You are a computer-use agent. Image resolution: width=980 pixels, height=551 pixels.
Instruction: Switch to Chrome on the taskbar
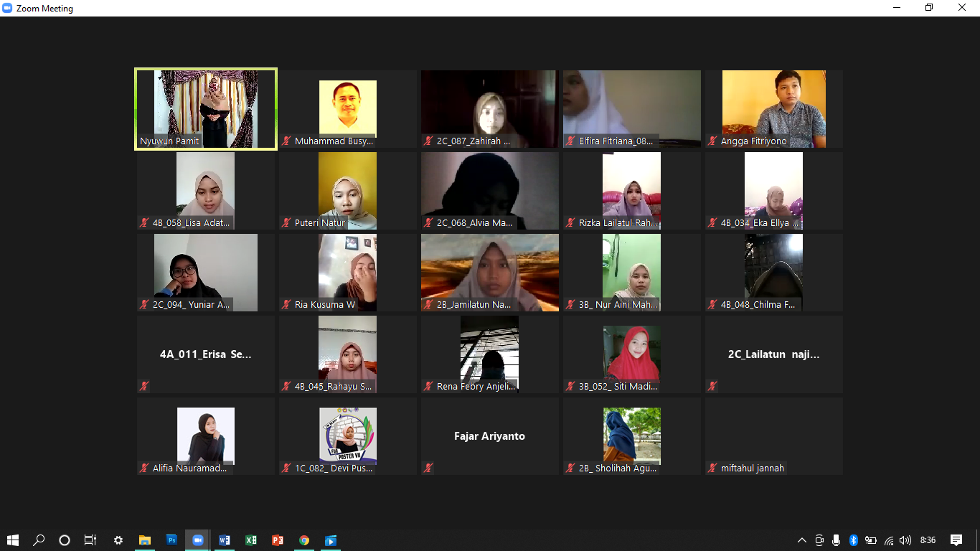click(304, 540)
